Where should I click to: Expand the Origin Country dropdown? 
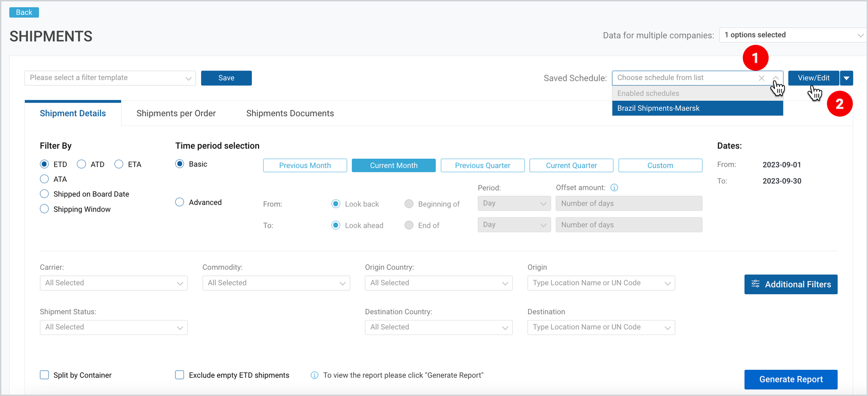coord(439,283)
